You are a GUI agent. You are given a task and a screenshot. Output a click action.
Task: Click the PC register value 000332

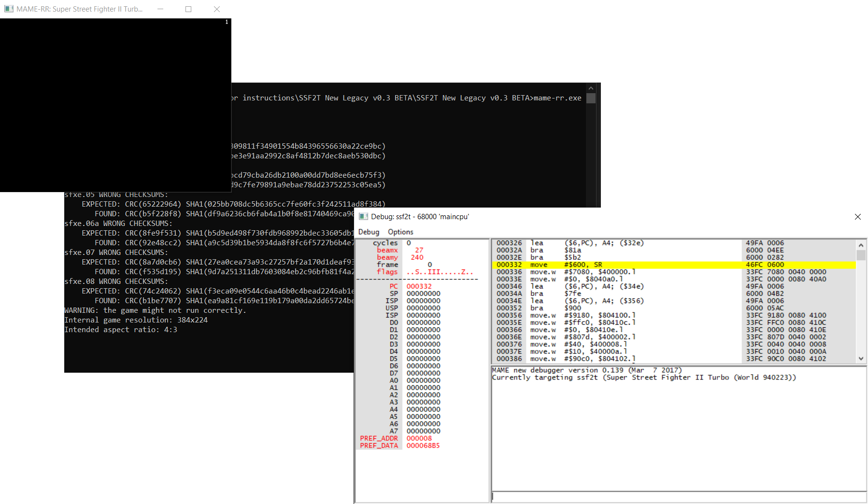click(x=419, y=286)
